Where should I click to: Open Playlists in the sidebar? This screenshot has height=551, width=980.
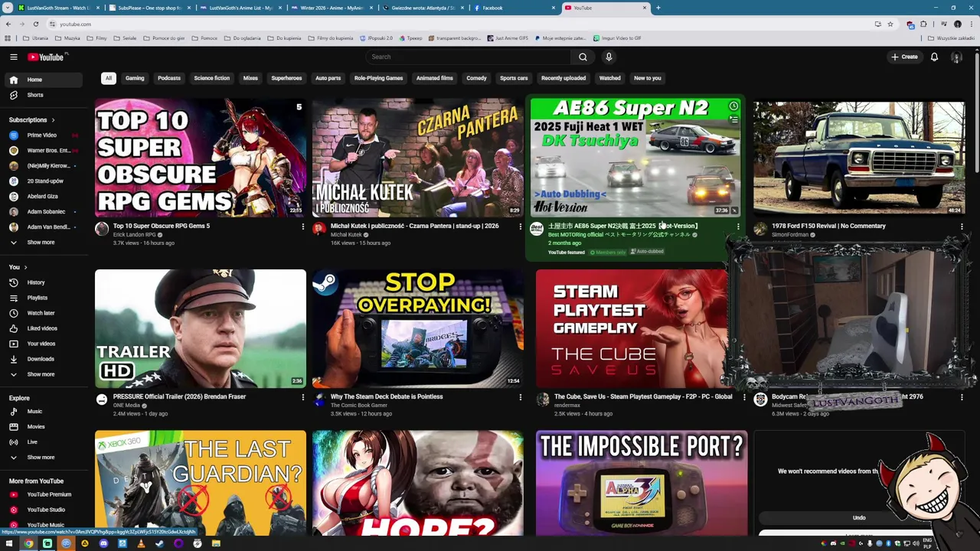click(x=42, y=298)
